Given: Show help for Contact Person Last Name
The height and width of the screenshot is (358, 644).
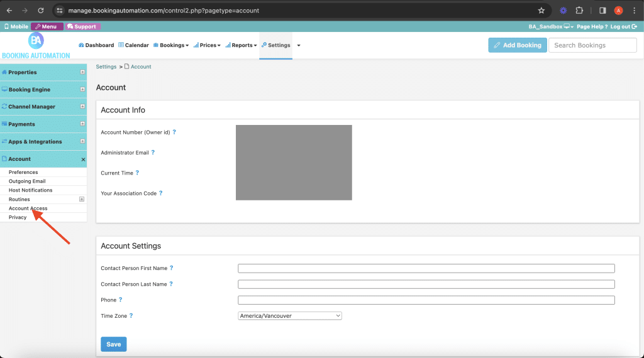Looking at the screenshot, I should [x=171, y=284].
